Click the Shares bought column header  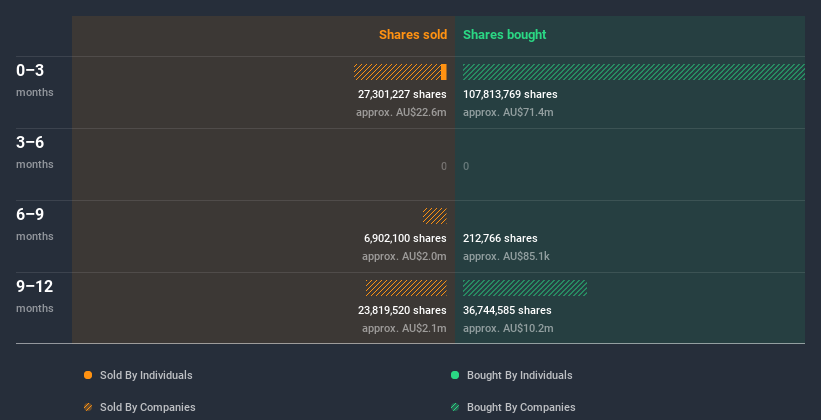pyautogui.click(x=504, y=35)
